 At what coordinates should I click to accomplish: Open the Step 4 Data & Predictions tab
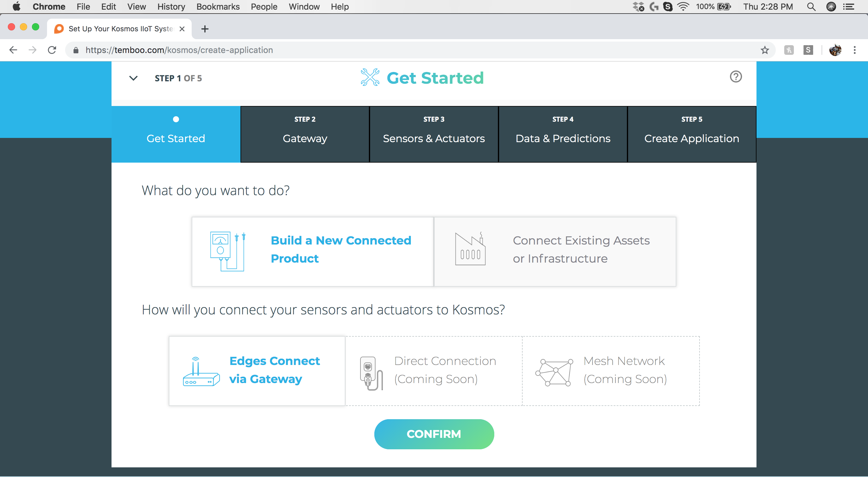pyautogui.click(x=563, y=134)
